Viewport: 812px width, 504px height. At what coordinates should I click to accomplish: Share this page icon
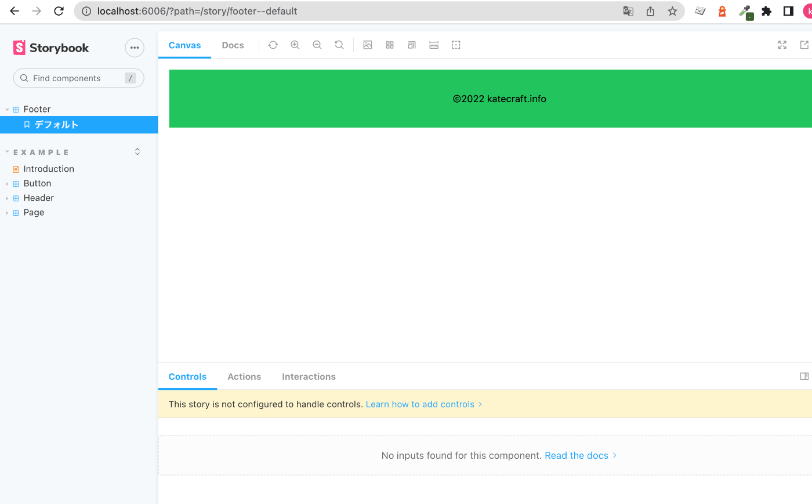(x=650, y=11)
